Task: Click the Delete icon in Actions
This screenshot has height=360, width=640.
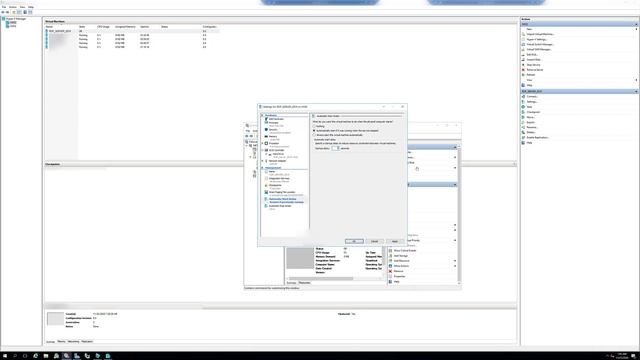Action: coord(523,132)
